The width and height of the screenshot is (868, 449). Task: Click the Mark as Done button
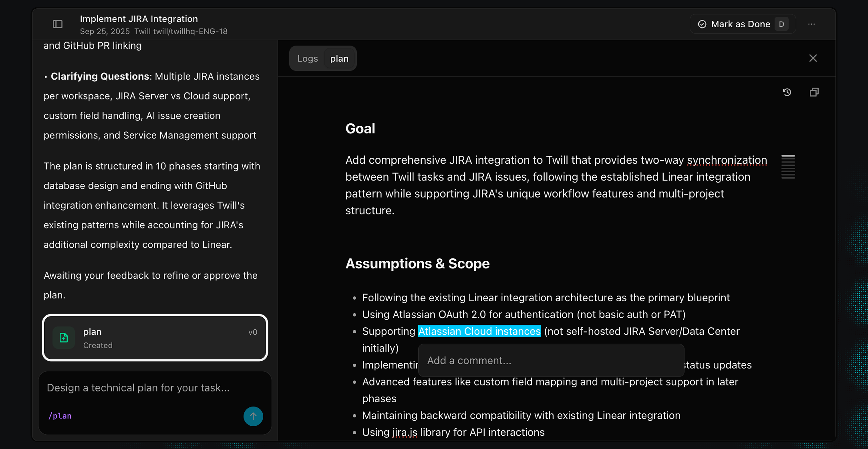point(740,24)
